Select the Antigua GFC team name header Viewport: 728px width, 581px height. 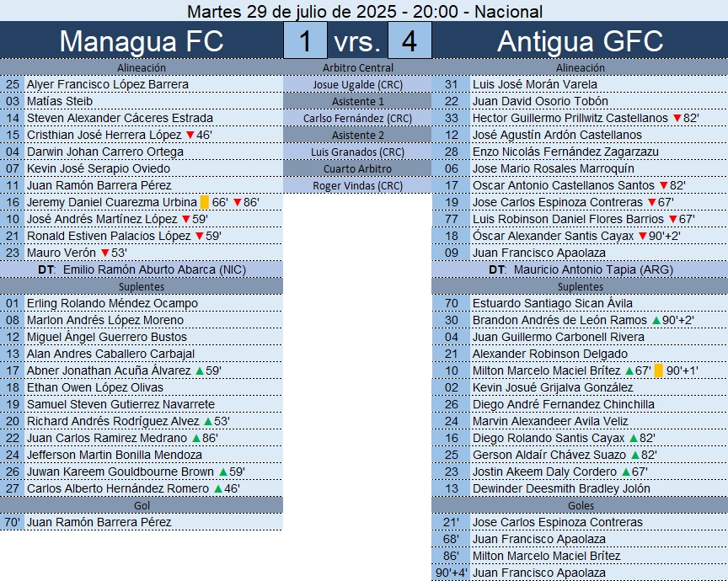(580, 41)
